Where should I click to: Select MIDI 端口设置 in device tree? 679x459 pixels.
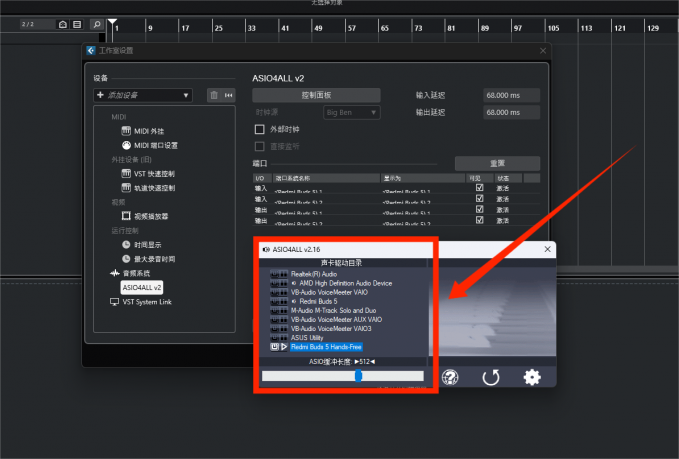(x=155, y=145)
